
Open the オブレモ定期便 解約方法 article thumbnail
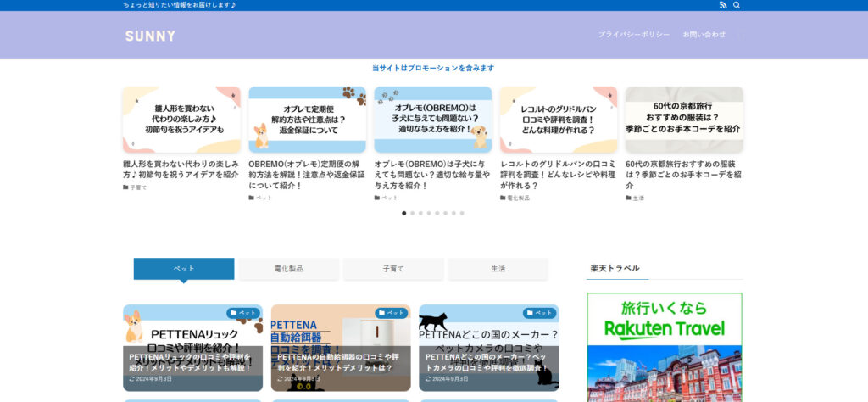[307, 120]
